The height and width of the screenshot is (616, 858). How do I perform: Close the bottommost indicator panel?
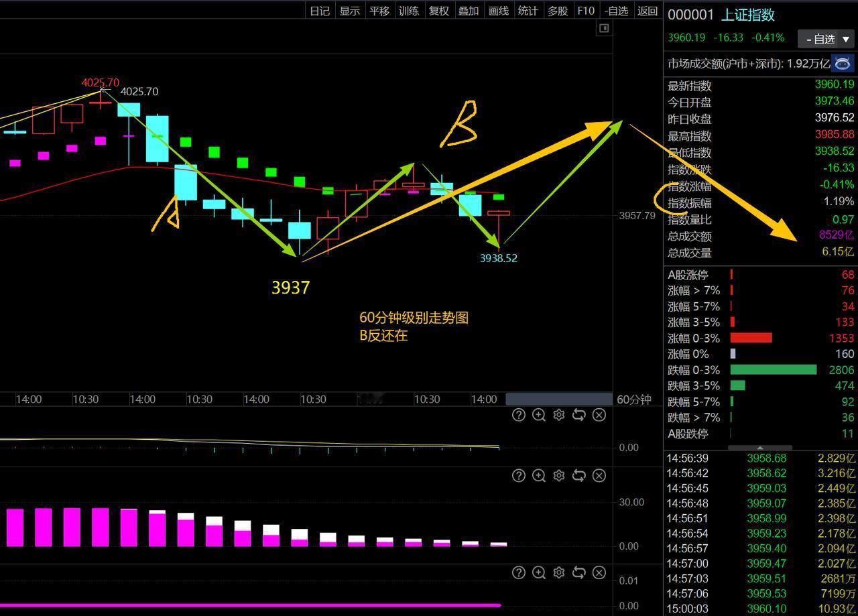point(599,572)
